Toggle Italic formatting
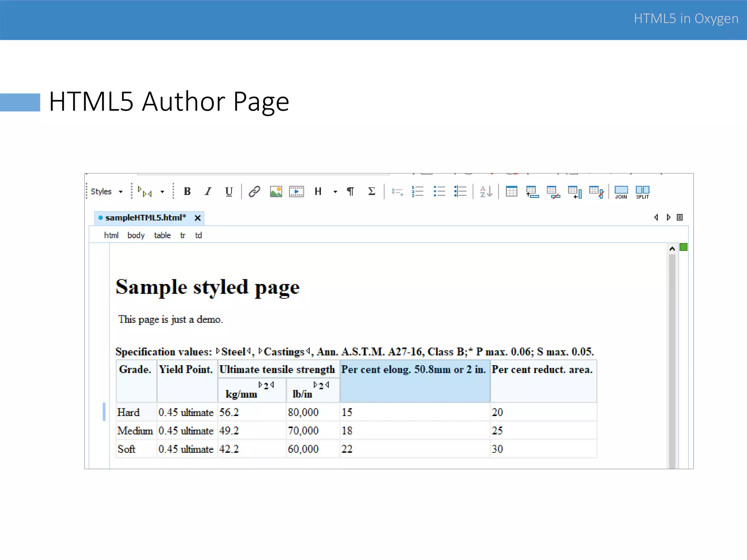Image resolution: width=747 pixels, height=560 pixels. (208, 191)
